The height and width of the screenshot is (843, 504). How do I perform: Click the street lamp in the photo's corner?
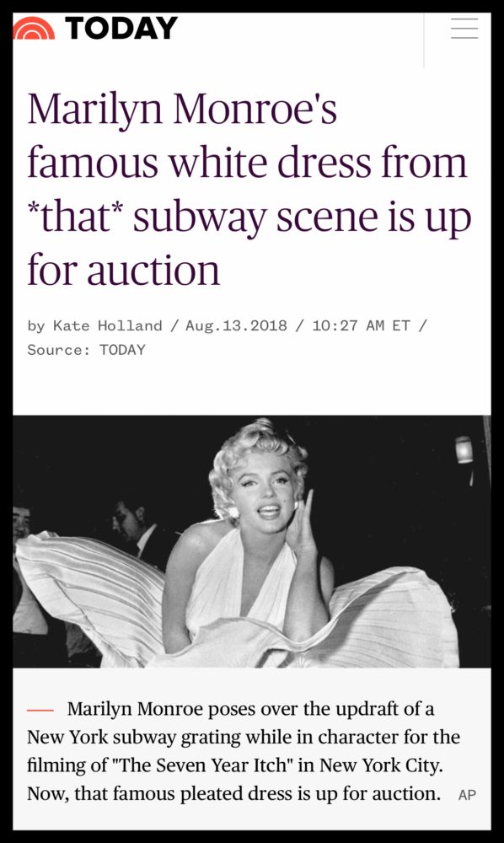coord(464,450)
